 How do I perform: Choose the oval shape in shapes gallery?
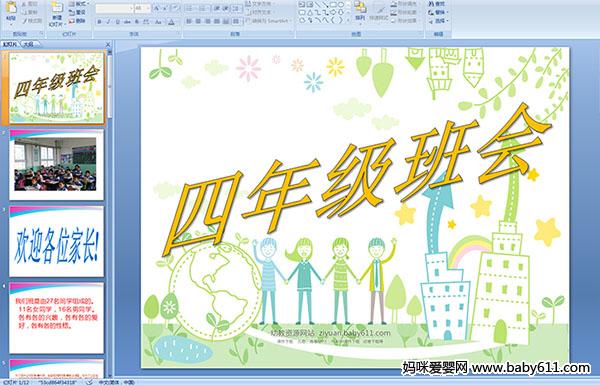click(x=341, y=5)
